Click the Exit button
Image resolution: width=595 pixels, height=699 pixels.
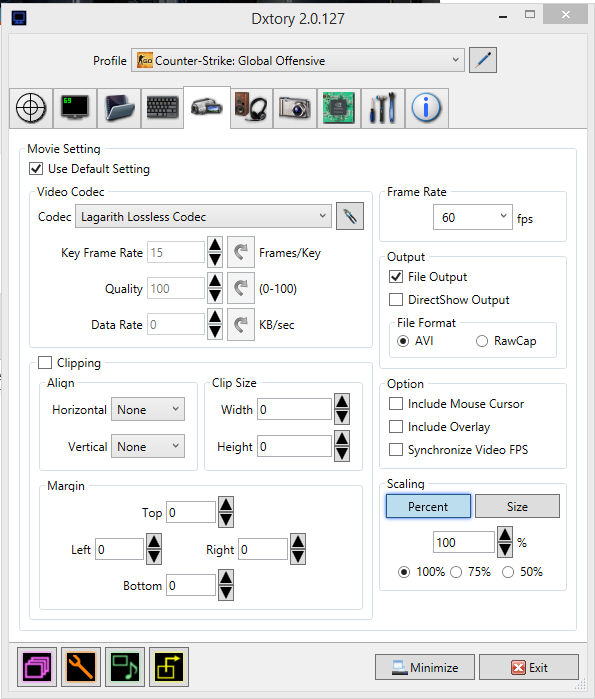coord(529,667)
